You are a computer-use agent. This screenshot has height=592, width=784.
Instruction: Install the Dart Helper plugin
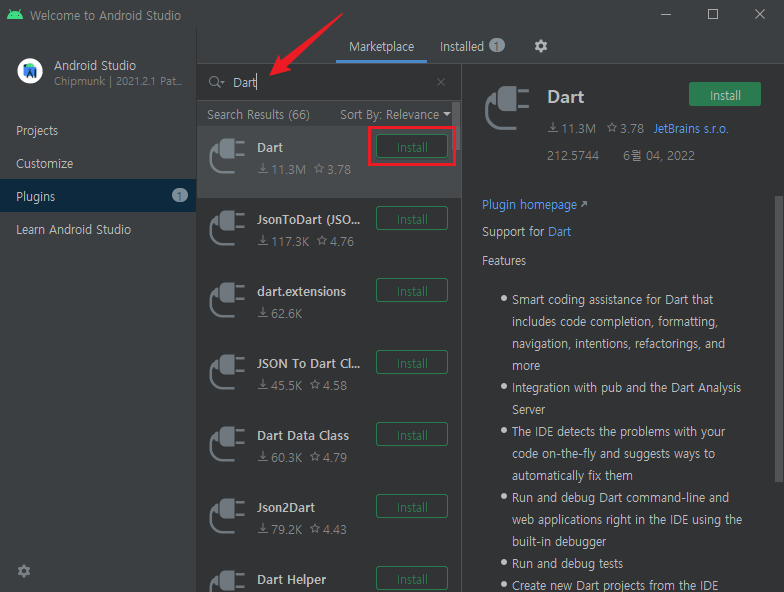pos(412,578)
